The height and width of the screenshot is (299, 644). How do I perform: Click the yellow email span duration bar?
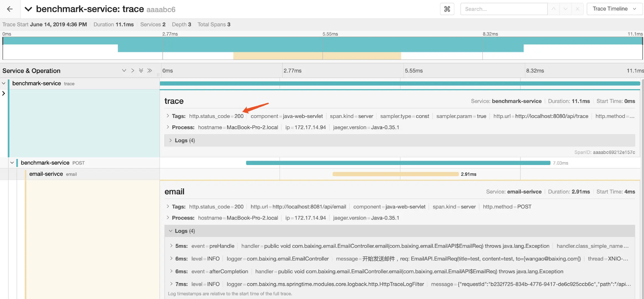click(x=395, y=174)
